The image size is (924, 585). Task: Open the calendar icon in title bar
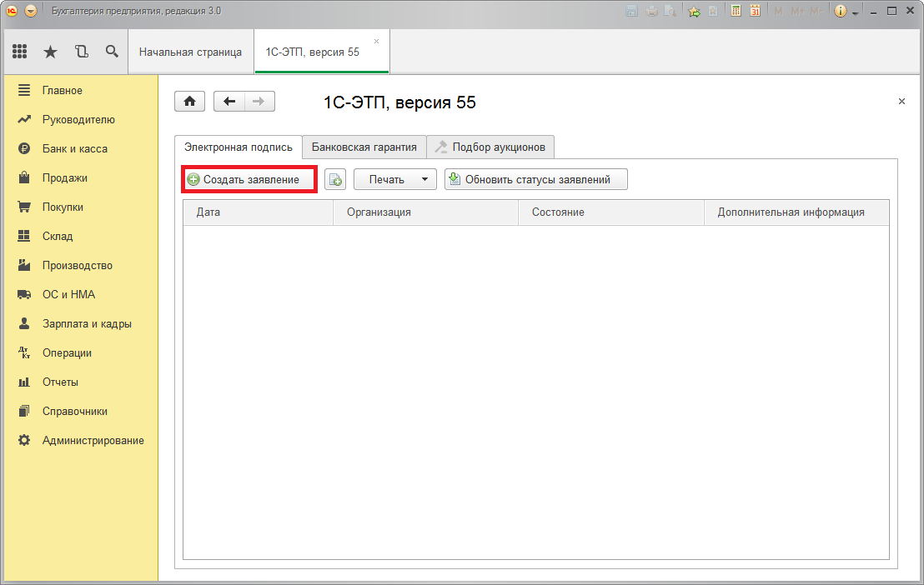coord(755,11)
